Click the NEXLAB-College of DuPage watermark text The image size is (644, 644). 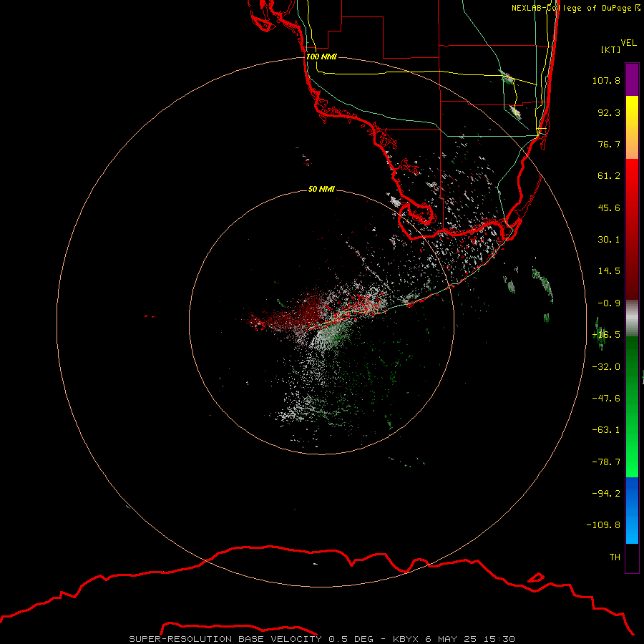pyautogui.click(x=575, y=8)
